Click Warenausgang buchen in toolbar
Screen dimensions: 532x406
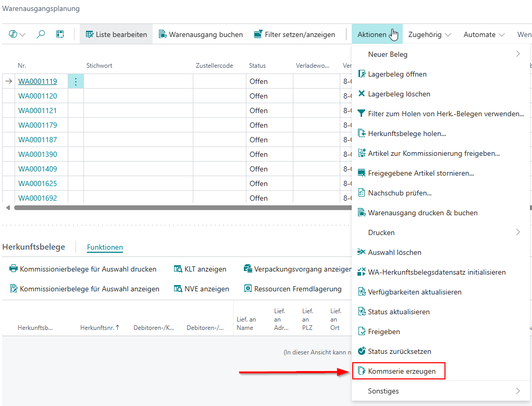pyautogui.click(x=201, y=34)
